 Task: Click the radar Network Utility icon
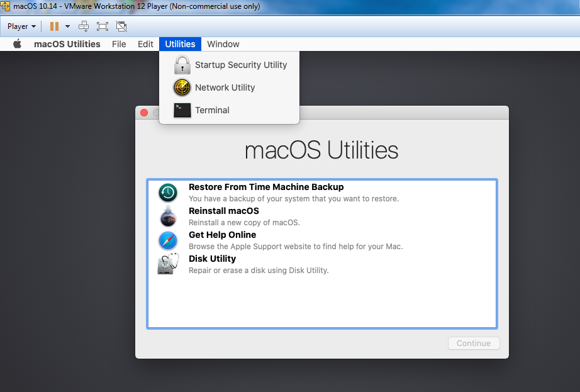(x=182, y=87)
